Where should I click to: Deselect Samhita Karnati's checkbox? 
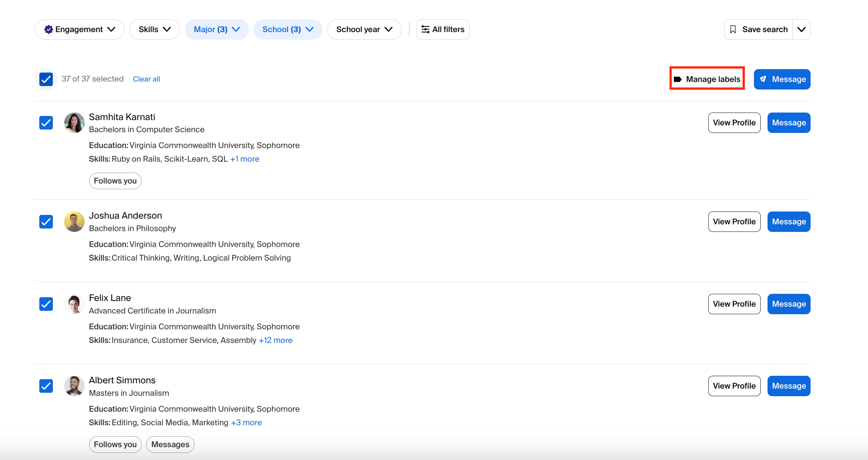(46, 122)
